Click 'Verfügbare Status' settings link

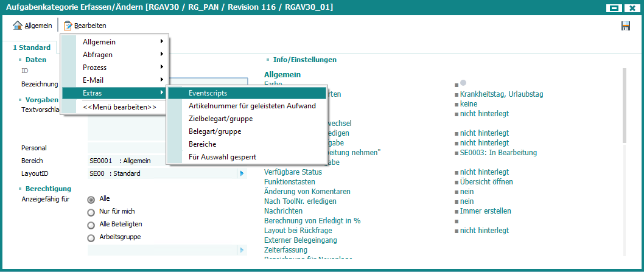293,172
